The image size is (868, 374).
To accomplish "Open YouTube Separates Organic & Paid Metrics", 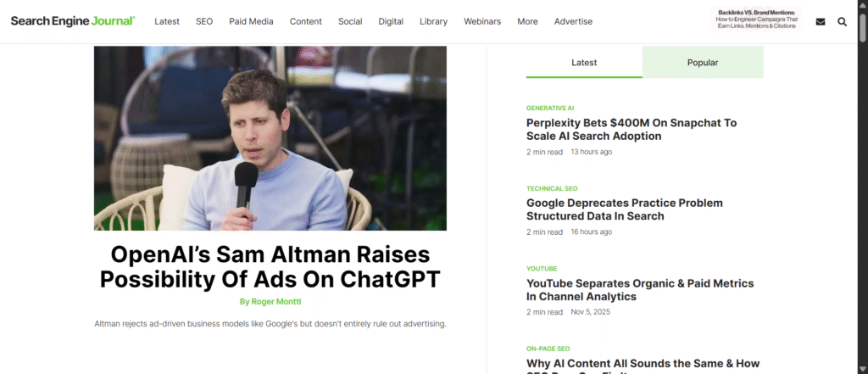I will (640, 290).
